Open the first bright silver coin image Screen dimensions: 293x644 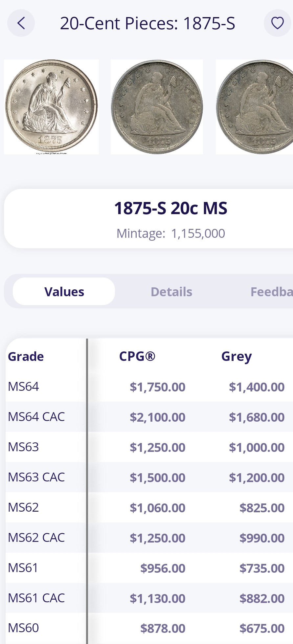51,107
